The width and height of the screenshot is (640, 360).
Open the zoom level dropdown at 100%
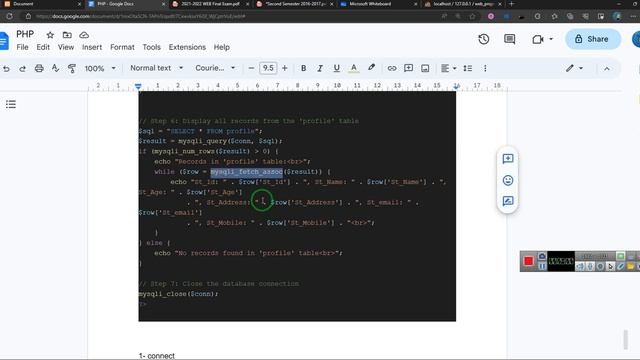[100, 68]
